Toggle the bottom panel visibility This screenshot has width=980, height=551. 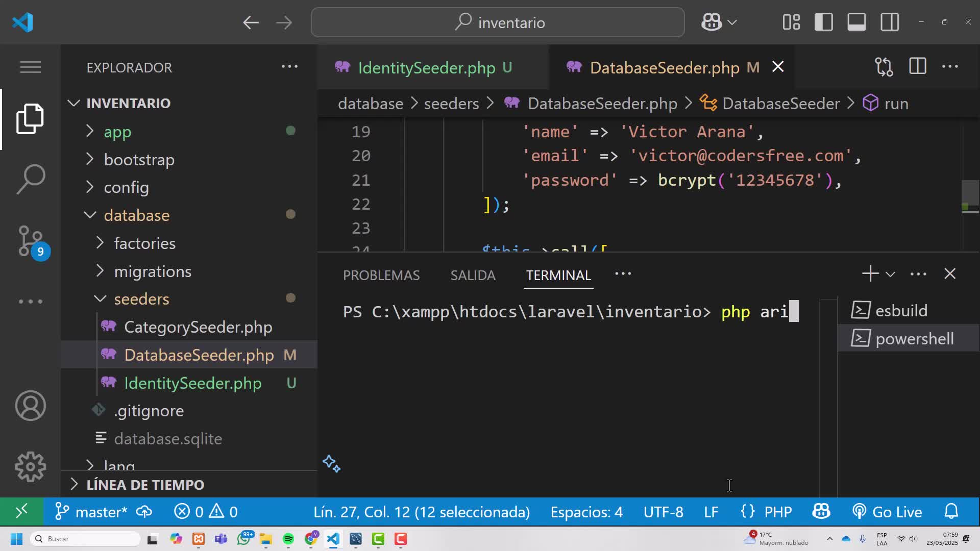coord(856,22)
